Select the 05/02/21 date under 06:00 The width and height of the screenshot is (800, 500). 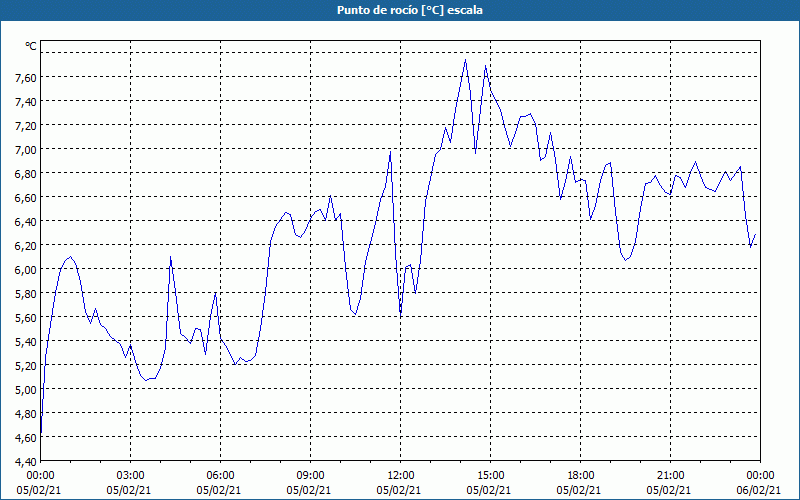220,490
